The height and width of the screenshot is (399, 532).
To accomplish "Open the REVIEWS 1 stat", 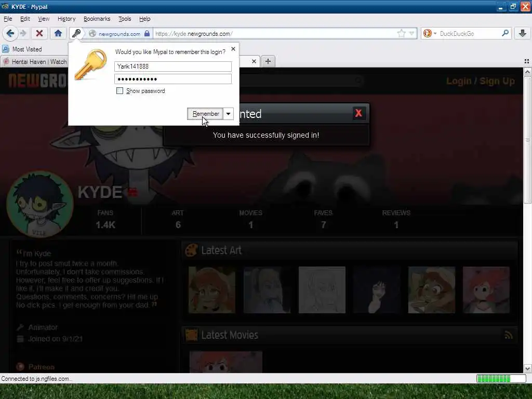I will point(396,219).
